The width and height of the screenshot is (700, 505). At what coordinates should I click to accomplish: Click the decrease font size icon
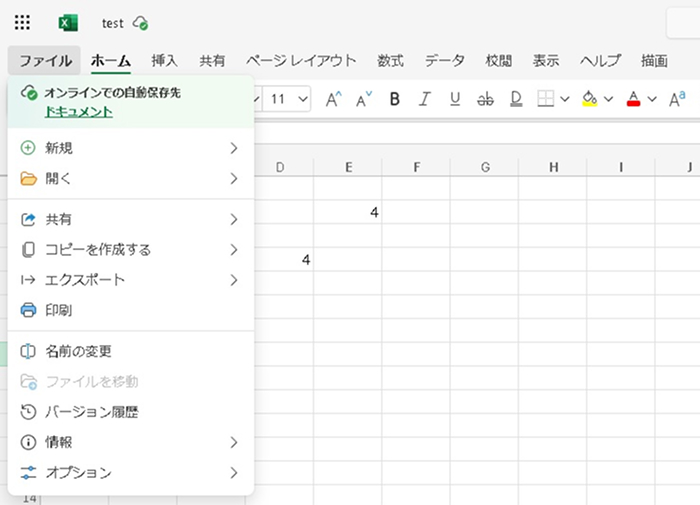(x=364, y=99)
